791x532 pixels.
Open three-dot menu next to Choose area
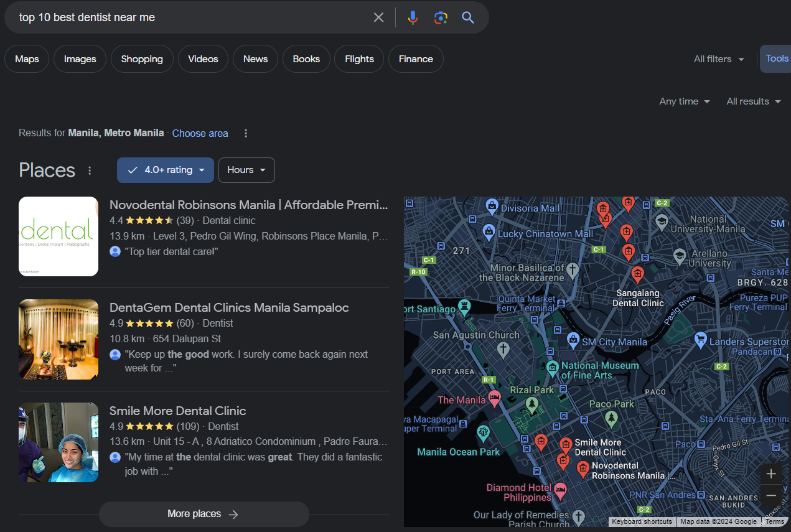click(246, 133)
